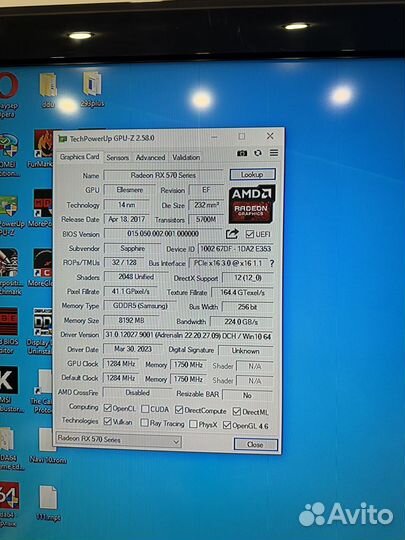Image resolution: width=405 pixels, height=540 pixels.
Task: Click the Driver Date Mar 30, 2023 value
Action: pos(133,349)
